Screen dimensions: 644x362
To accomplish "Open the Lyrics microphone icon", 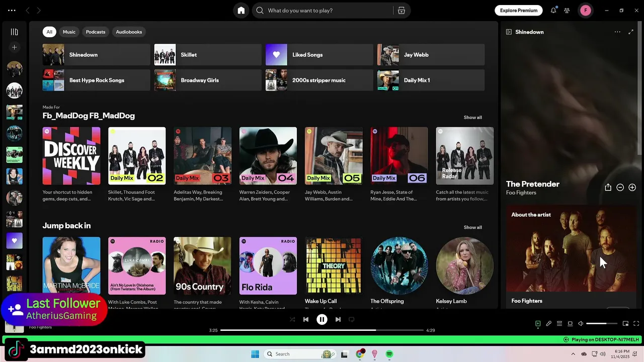I will point(549,324).
